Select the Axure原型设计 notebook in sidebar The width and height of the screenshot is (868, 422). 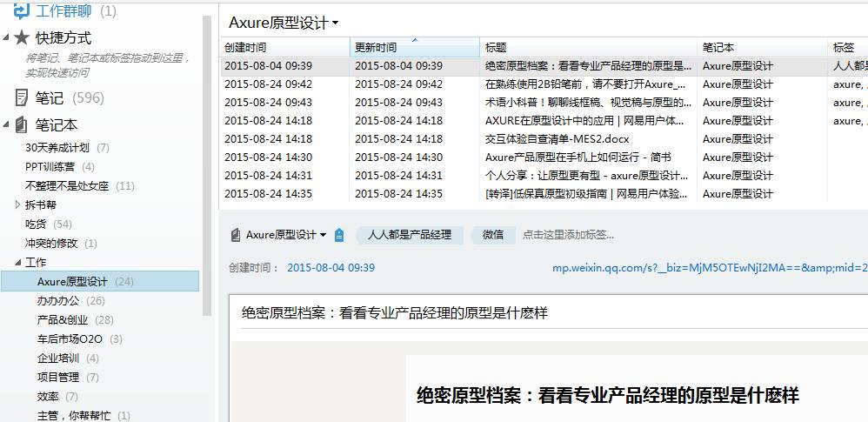click(x=100, y=281)
